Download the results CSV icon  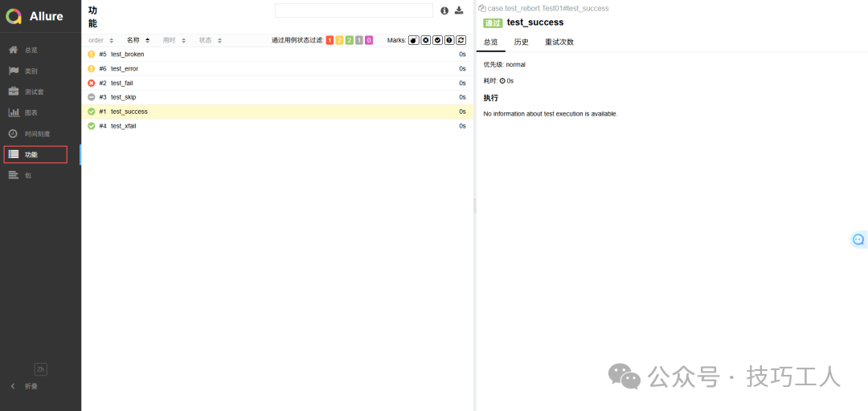(x=459, y=10)
